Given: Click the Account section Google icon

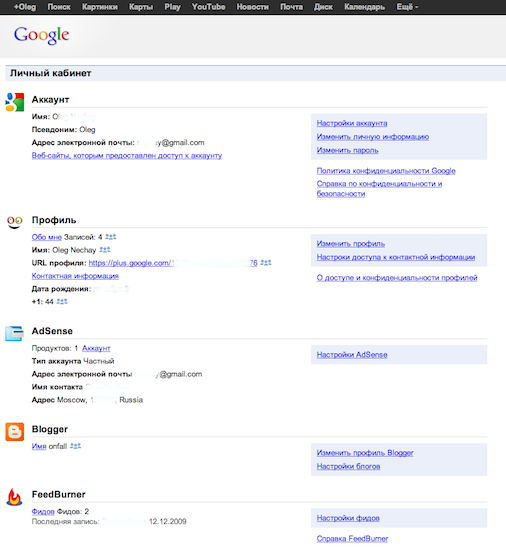Looking at the screenshot, I should pos(14,102).
